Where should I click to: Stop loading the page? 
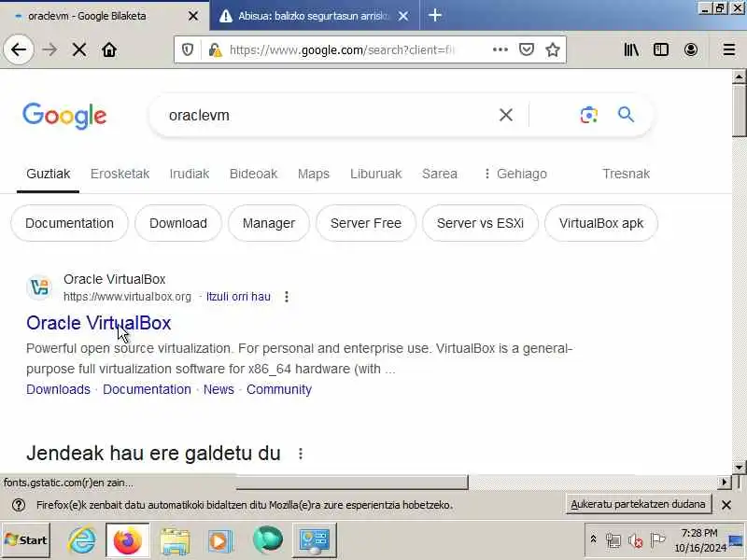click(x=79, y=49)
